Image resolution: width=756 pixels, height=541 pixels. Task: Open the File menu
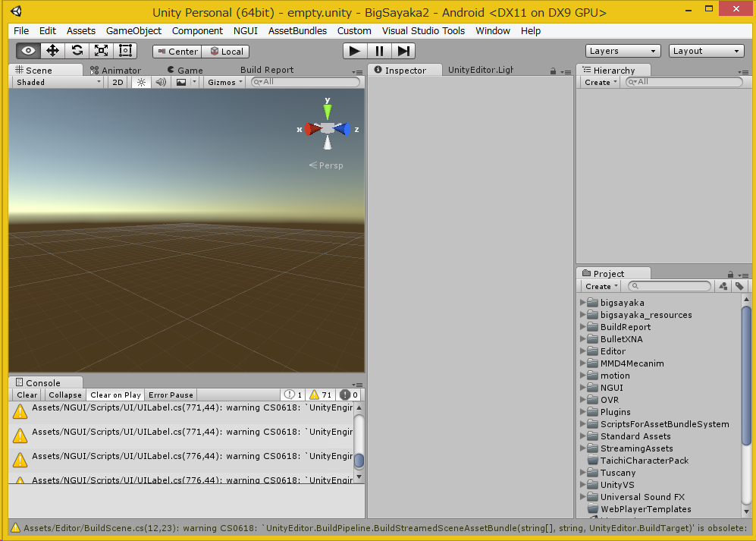click(21, 31)
